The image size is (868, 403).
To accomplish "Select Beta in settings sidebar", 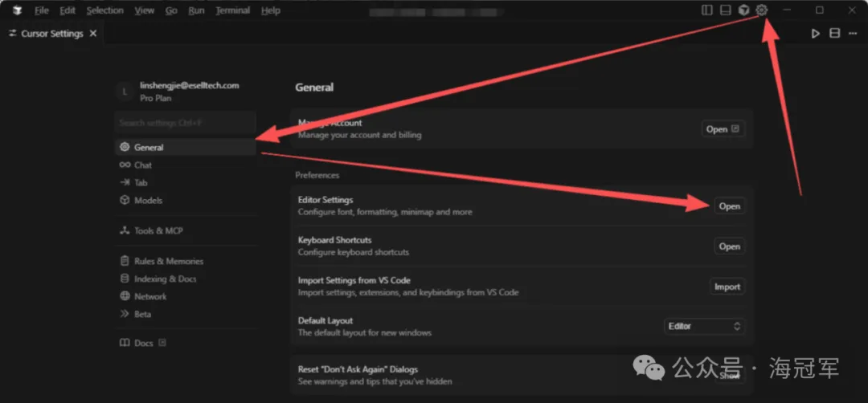I will pyautogui.click(x=186, y=315).
